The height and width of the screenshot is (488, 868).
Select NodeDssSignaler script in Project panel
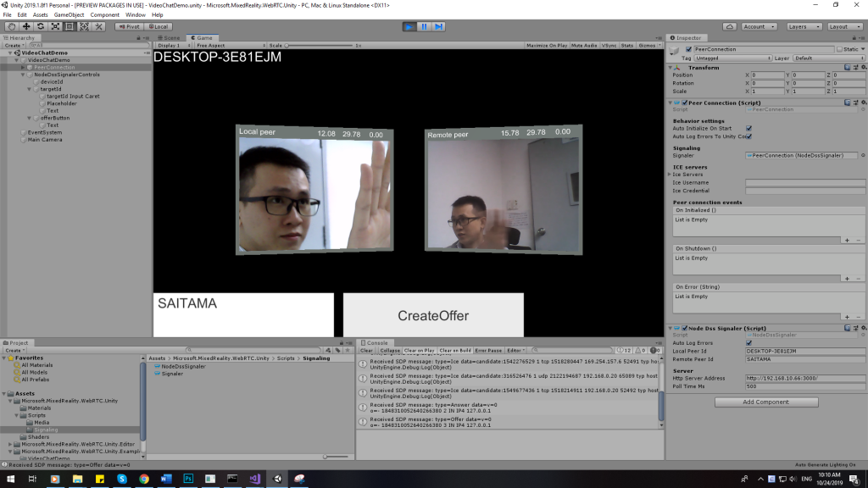pos(180,366)
